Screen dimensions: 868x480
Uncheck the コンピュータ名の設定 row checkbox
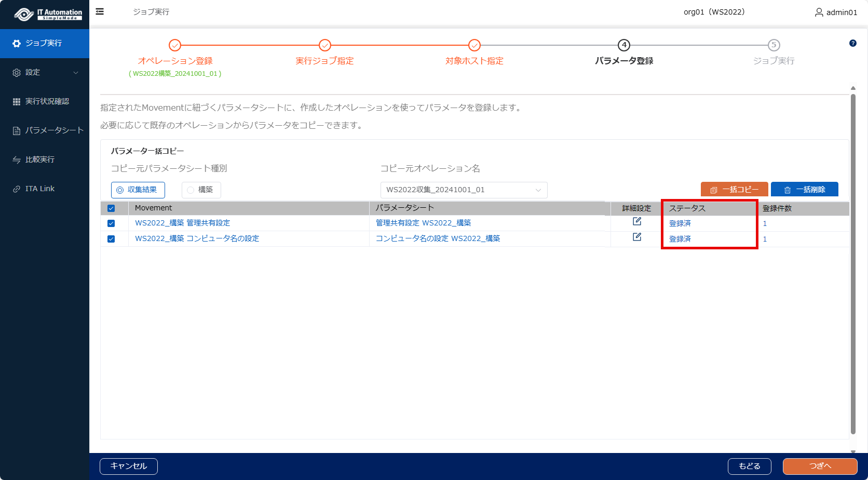[111, 239]
